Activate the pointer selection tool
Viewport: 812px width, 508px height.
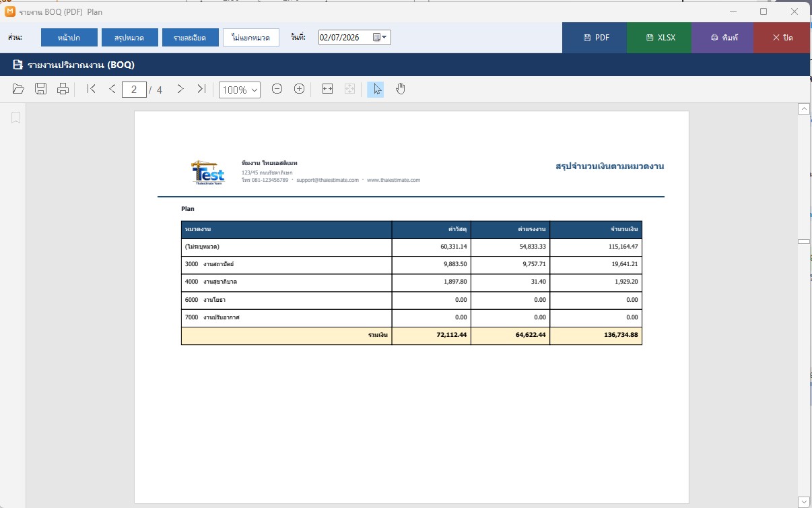coord(376,89)
